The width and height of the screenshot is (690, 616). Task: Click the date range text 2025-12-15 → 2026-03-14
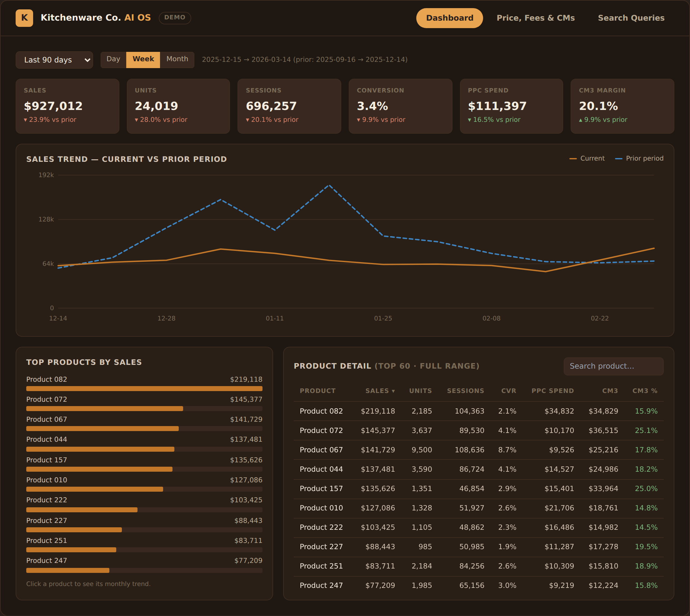point(246,60)
